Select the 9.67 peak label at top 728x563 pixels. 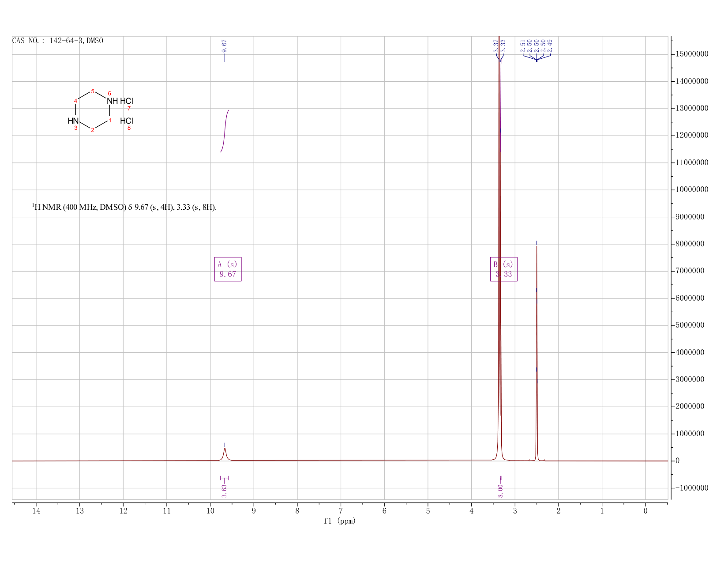click(224, 46)
